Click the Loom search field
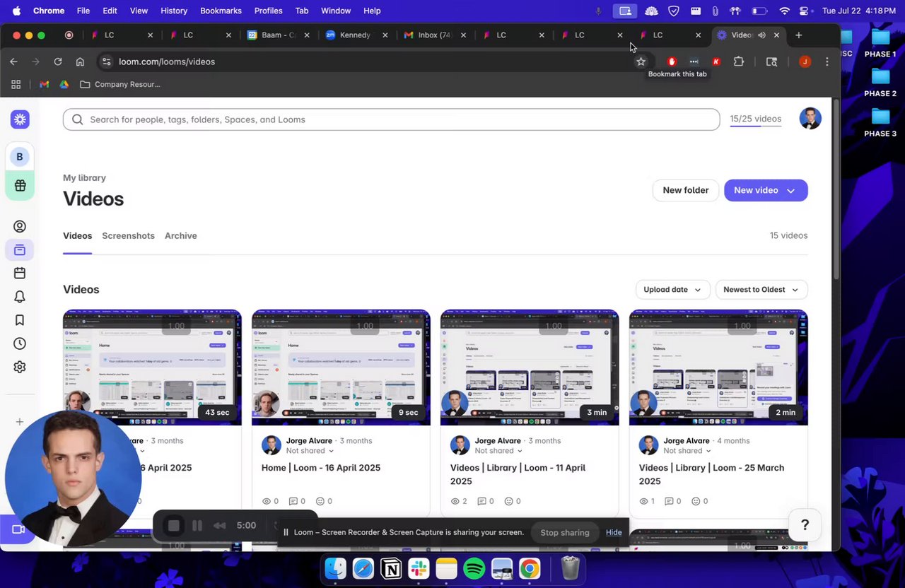Viewport: 905px width, 588px height. [x=391, y=119]
